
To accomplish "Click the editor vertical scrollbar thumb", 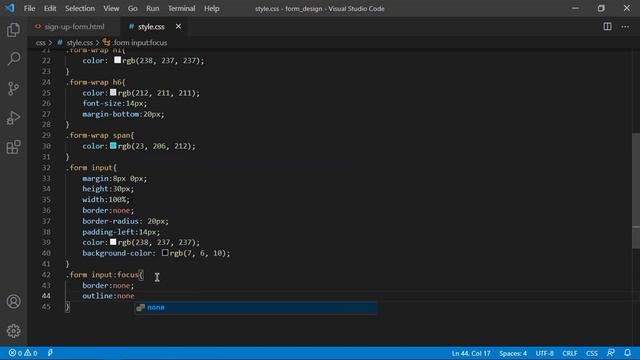I will pyautogui.click(x=636, y=191).
